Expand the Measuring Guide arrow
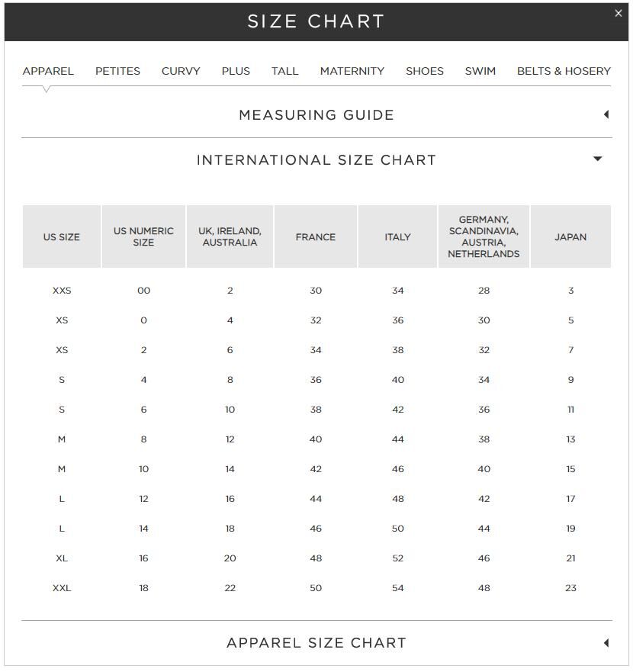The height and width of the screenshot is (672, 633). [606, 114]
